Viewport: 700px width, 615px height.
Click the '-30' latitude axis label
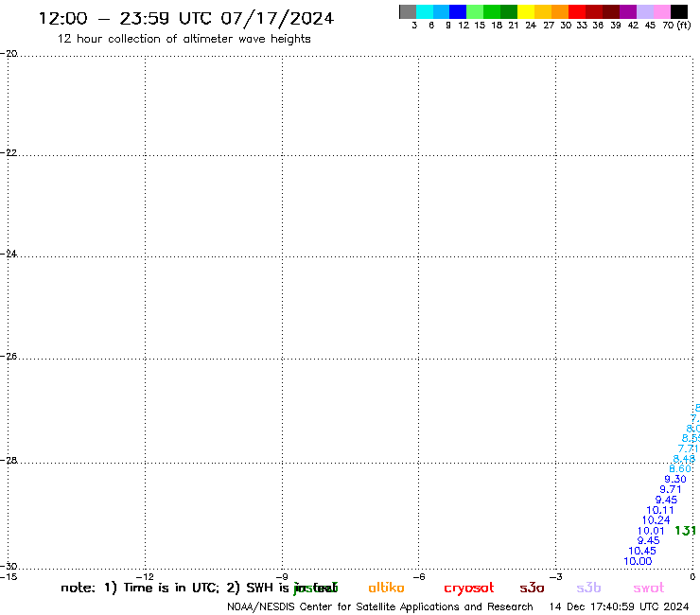pos(9,567)
